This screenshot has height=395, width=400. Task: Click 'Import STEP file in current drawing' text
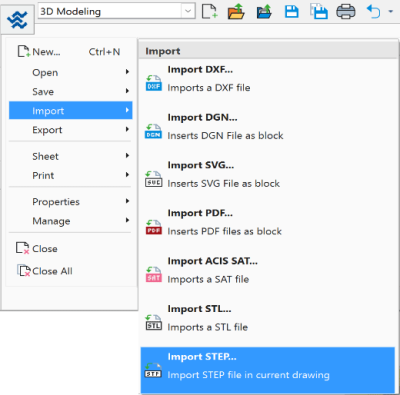pos(248,375)
